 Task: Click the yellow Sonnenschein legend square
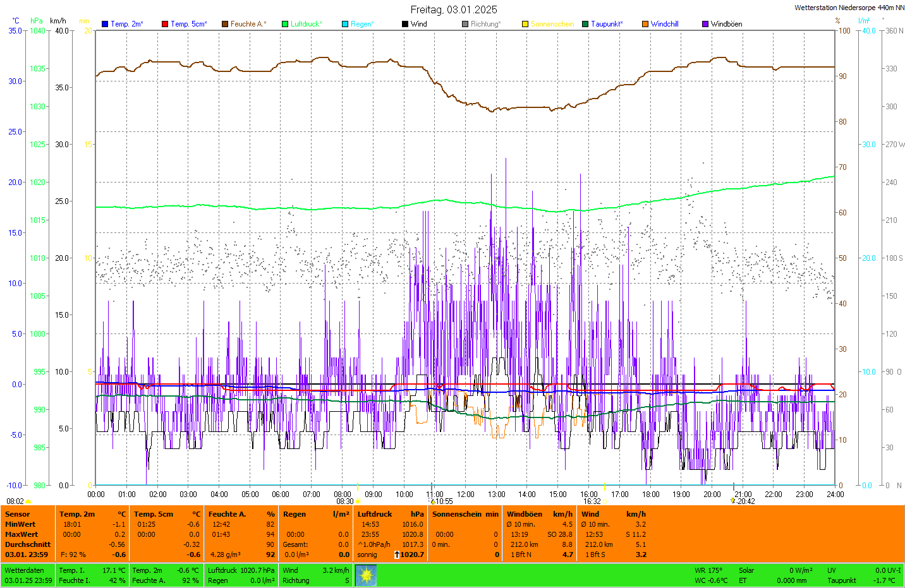525,24
